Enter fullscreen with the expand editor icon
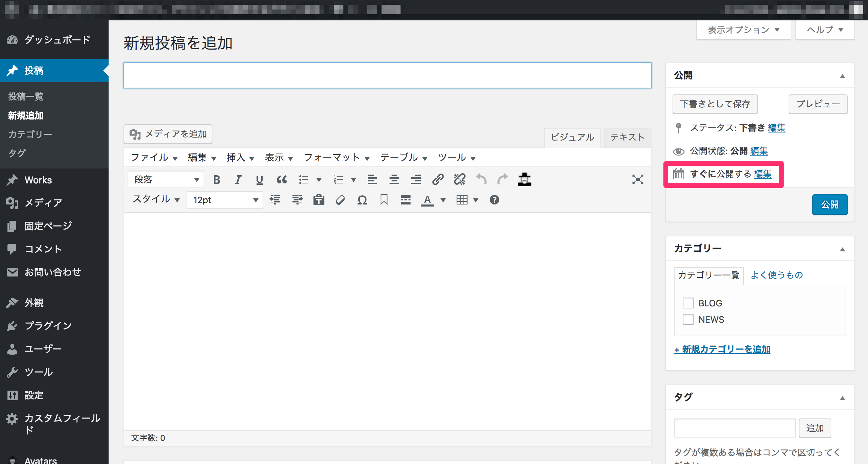 point(638,179)
